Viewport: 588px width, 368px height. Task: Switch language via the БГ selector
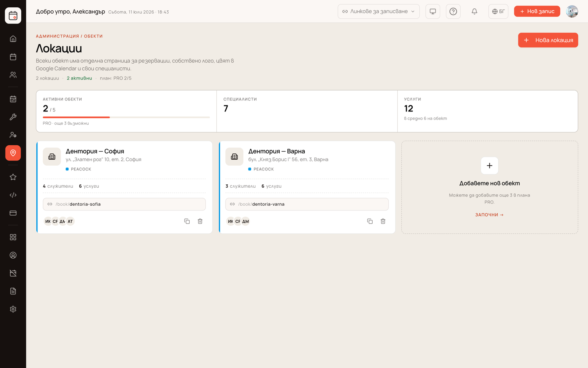click(x=498, y=11)
